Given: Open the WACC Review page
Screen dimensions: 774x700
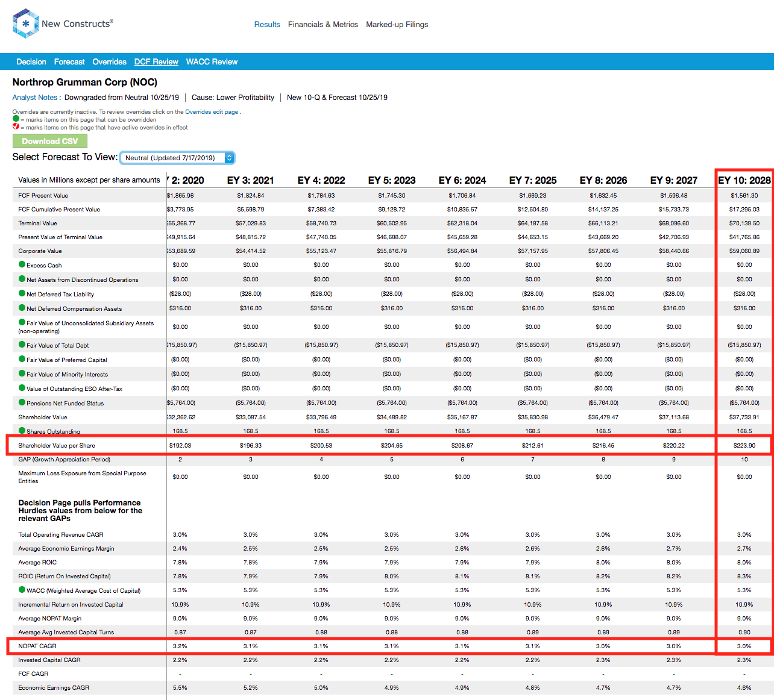Looking at the screenshot, I should pos(212,62).
